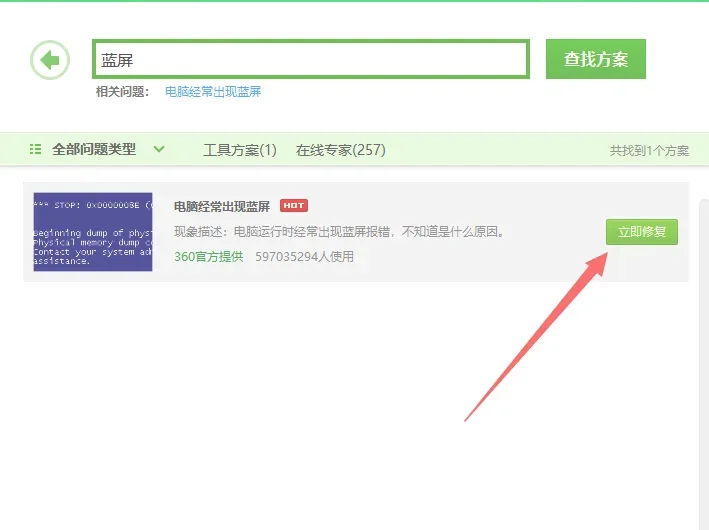
Task: Click the 共找到1个方案 result count text
Action: tap(649, 151)
